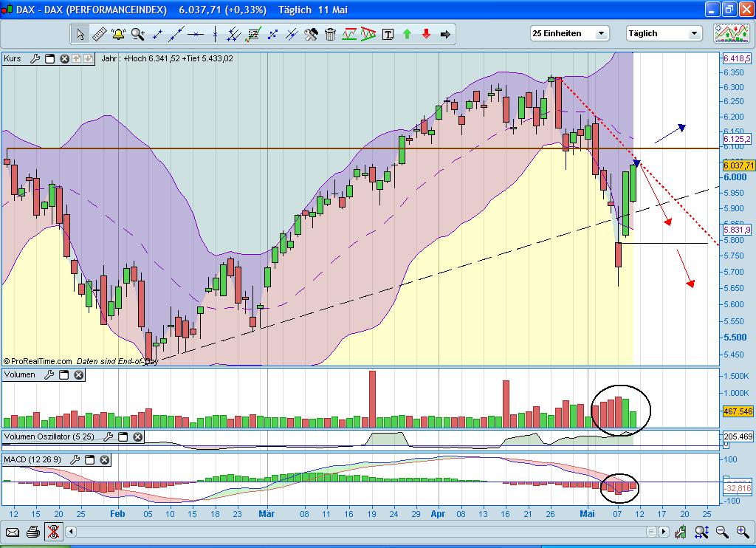
Task: Click the Feb label on time axis
Action: pos(117,514)
